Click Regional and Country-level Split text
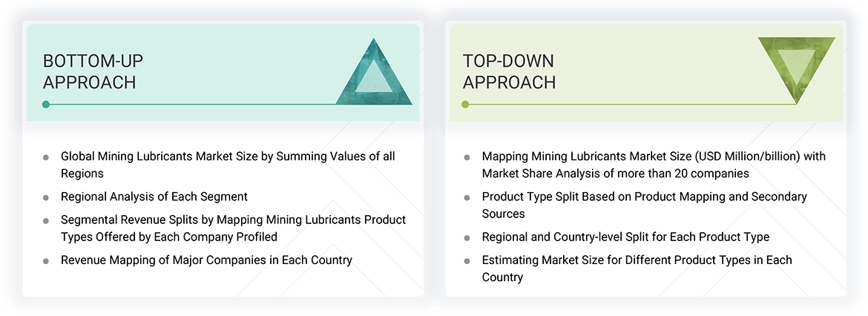 point(625,237)
